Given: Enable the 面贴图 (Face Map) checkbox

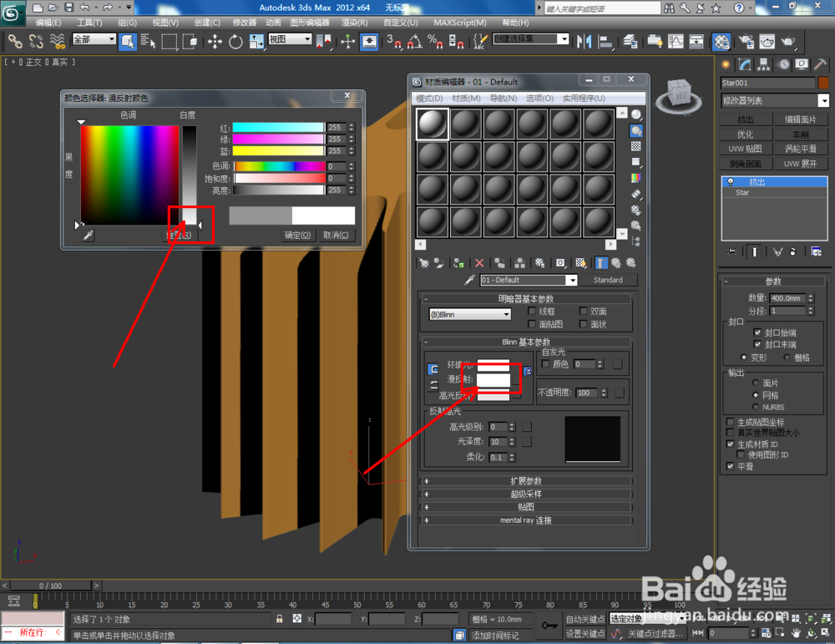Looking at the screenshot, I should point(531,324).
